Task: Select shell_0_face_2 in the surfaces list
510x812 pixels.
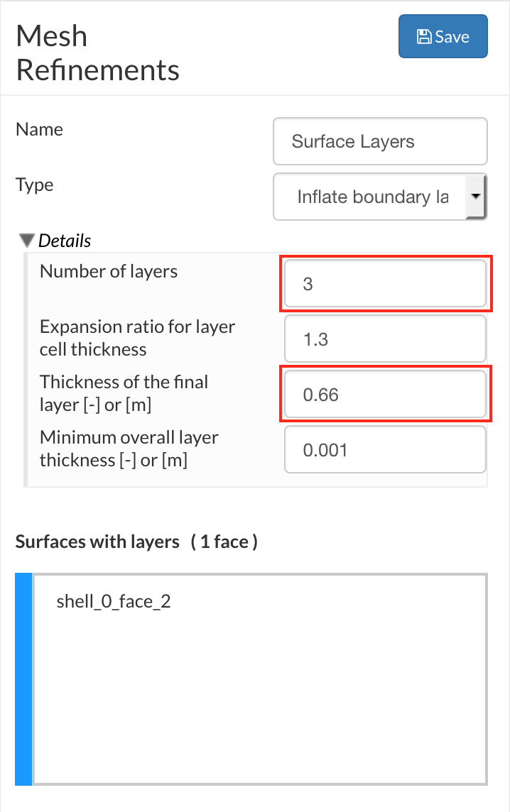Action: click(114, 602)
